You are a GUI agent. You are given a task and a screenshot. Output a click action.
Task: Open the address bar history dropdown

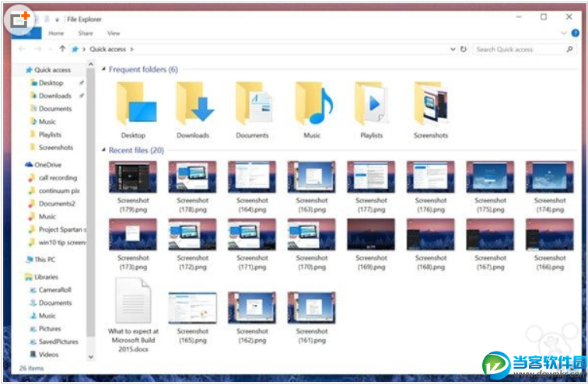[x=453, y=49]
